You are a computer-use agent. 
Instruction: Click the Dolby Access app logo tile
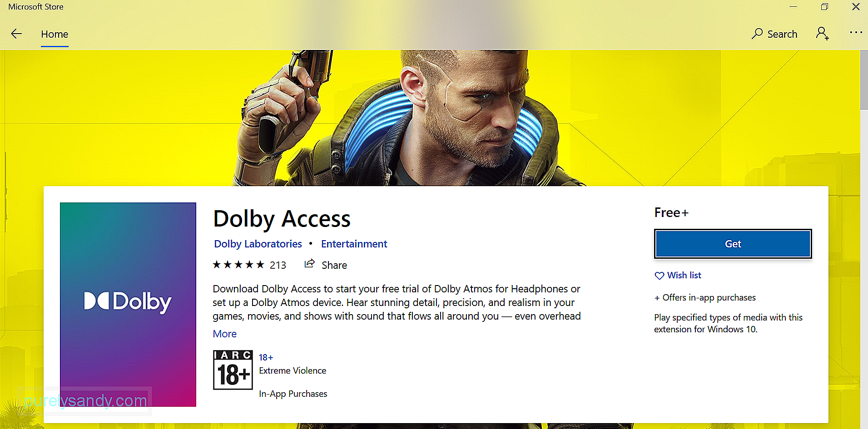click(128, 304)
